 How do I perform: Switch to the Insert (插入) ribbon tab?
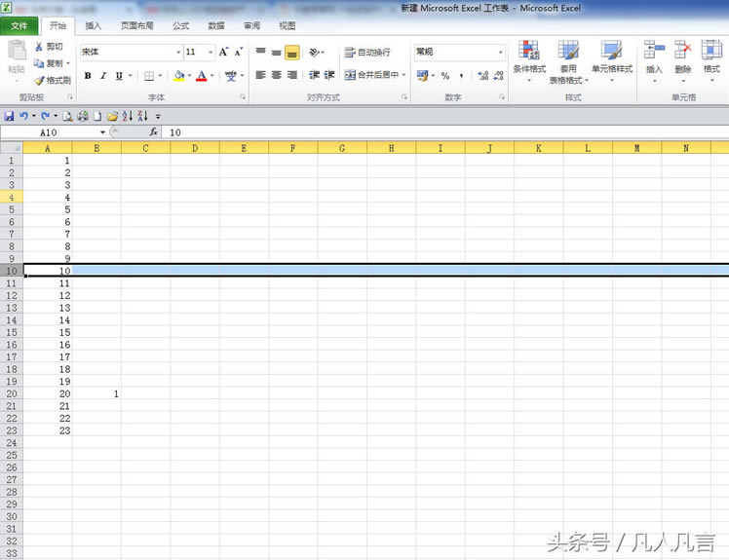click(93, 26)
